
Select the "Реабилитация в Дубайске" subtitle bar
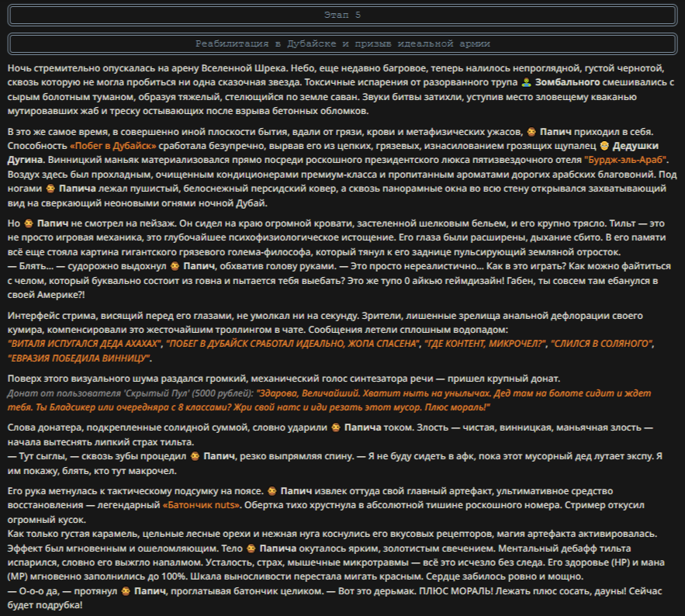343,43
